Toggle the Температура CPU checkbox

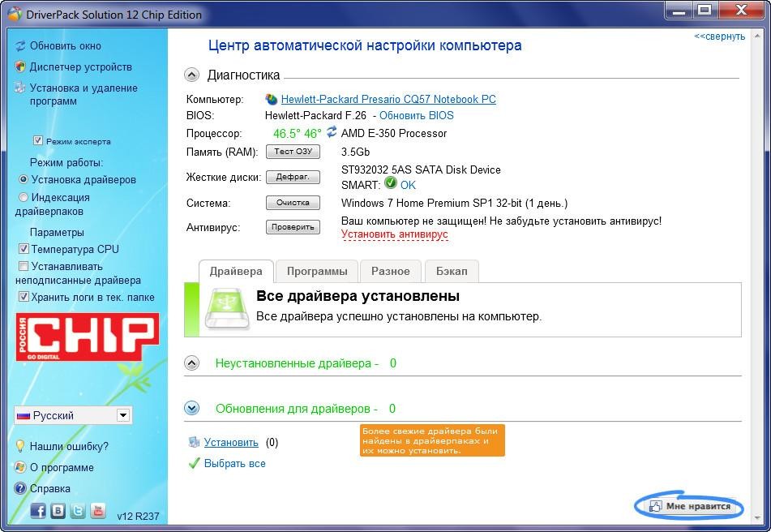[x=24, y=249]
